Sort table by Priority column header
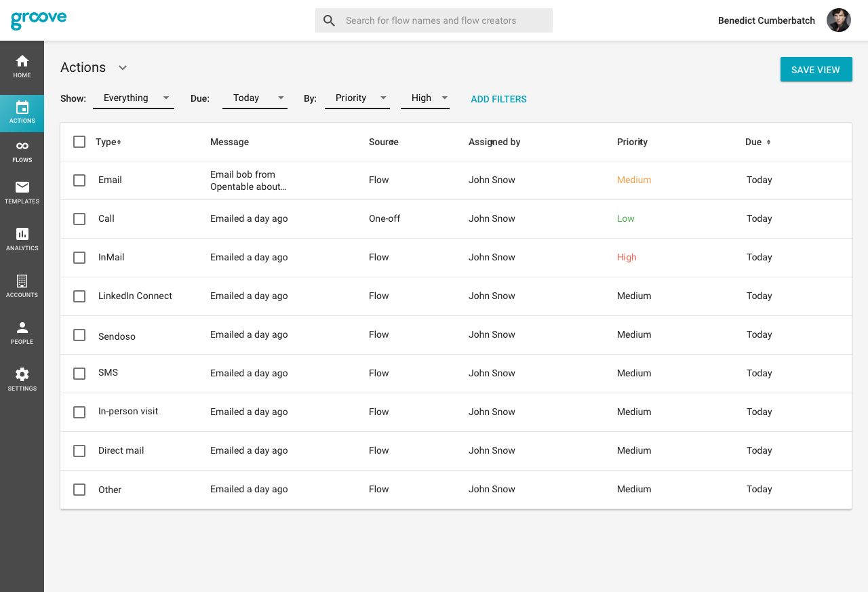This screenshot has height=592, width=868. [x=632, y=142]
